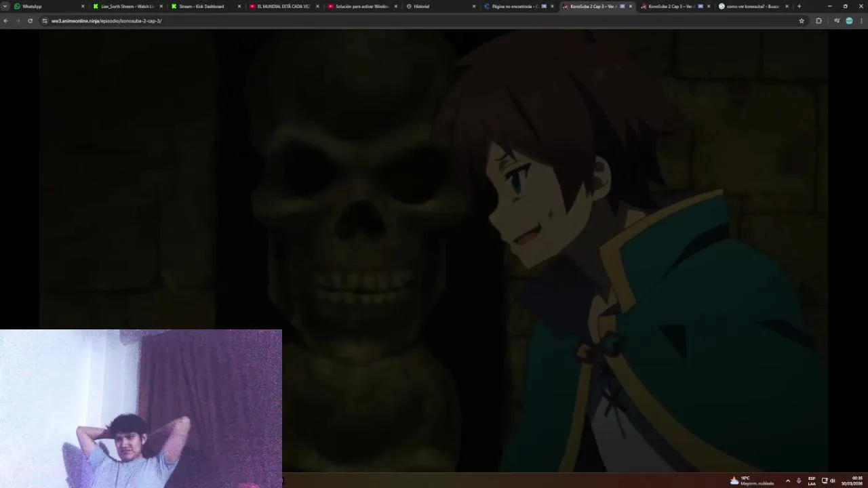Open the browser extensions menu
Screen dimensions: 868x488
(818, 21)
